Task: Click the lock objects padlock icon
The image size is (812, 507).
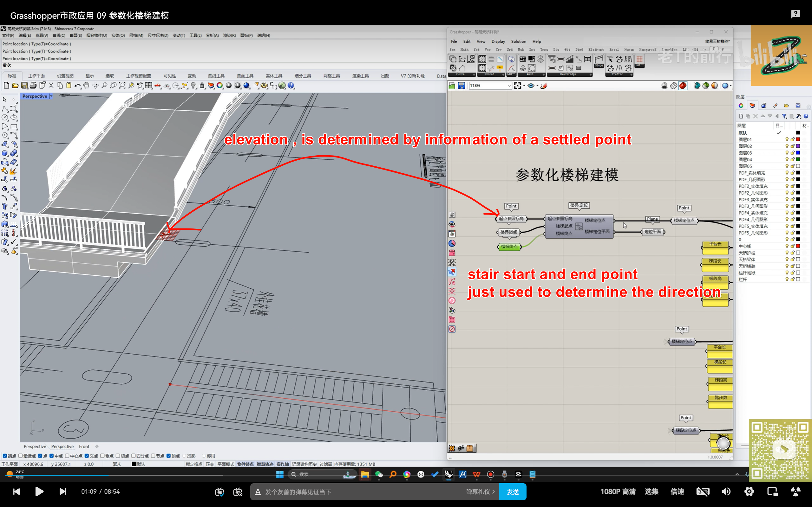Action: 202,86
